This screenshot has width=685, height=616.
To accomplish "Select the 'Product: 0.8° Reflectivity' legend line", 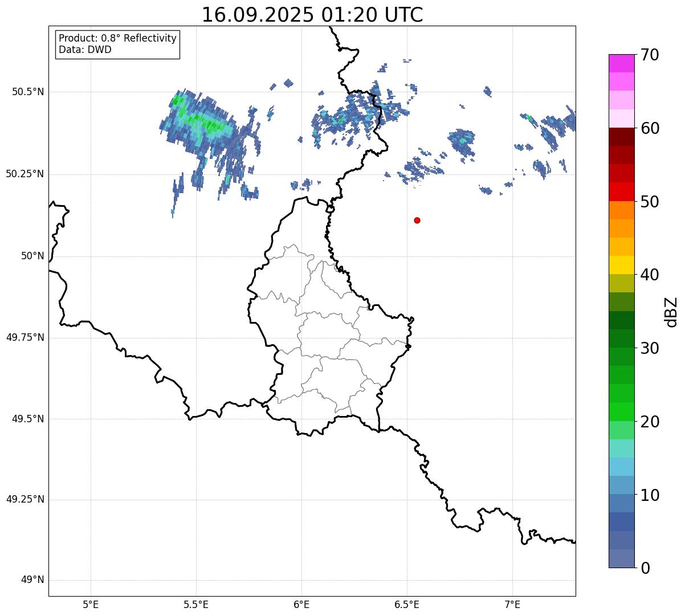I will pos(118,38).
